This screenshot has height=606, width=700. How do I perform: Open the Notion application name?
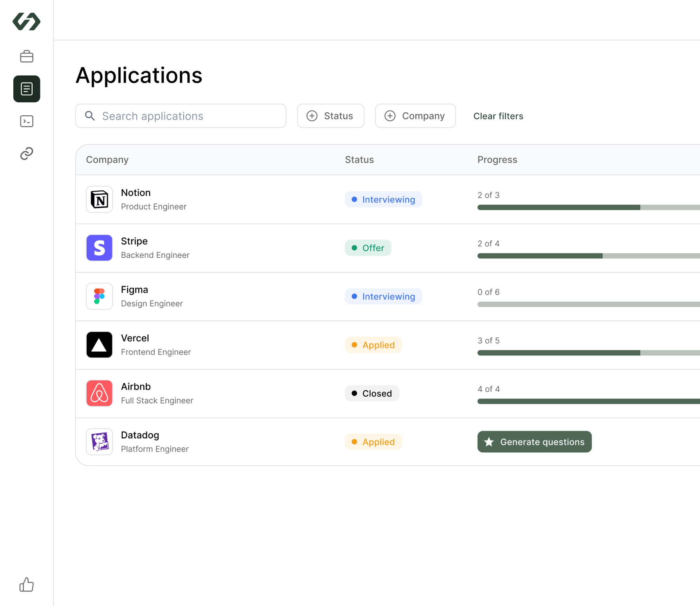[136, 192]
